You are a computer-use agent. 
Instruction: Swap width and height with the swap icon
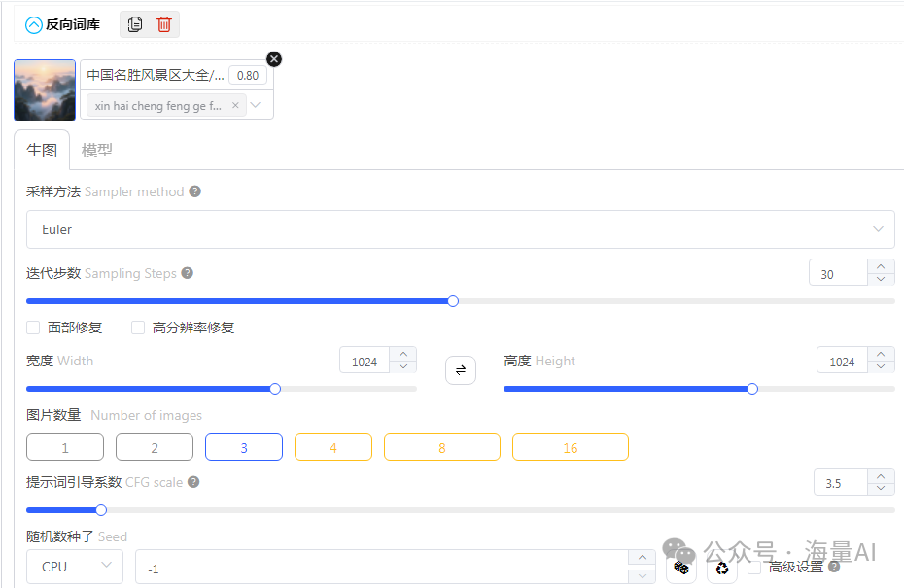point(460,370)
